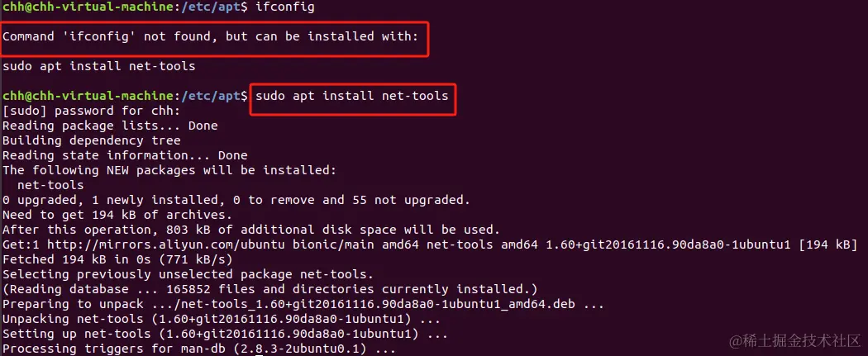Click the 'Reading package lists... Done' line
The image size is (868, 356).
click(110, 126)
